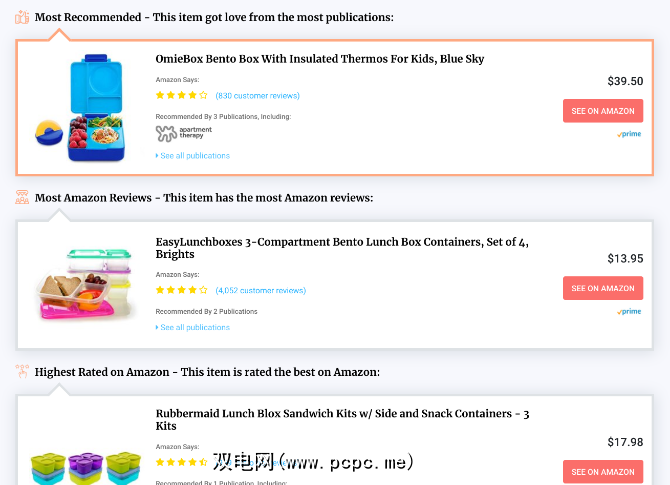Expand See all publications for OmieBox

194,156
